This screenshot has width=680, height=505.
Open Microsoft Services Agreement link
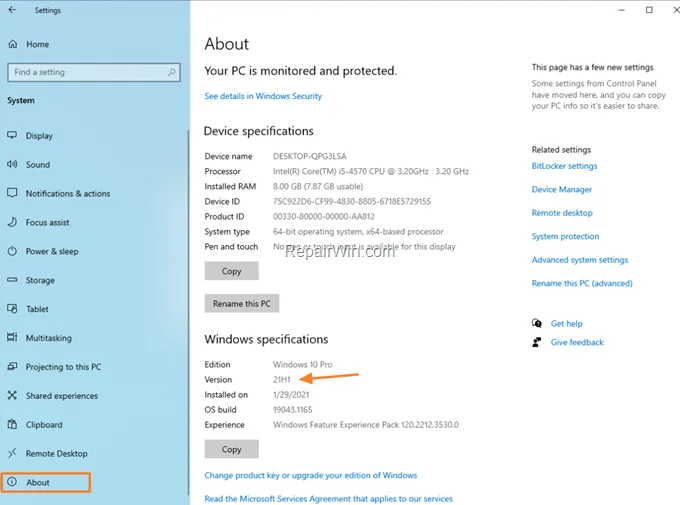328,498
